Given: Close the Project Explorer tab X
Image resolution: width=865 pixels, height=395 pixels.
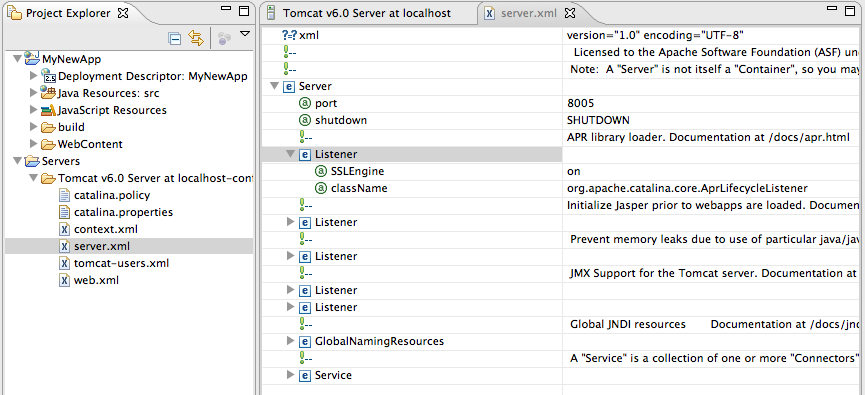Looking at the screenshot, I should [124, 13].
